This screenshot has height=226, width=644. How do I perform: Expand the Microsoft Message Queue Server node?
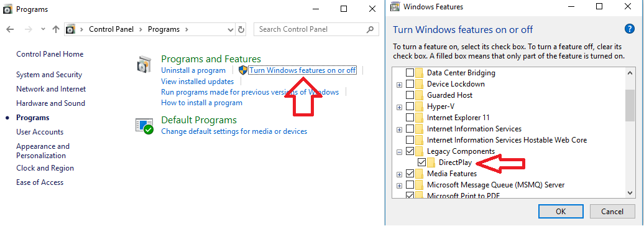tap(399, 186)
